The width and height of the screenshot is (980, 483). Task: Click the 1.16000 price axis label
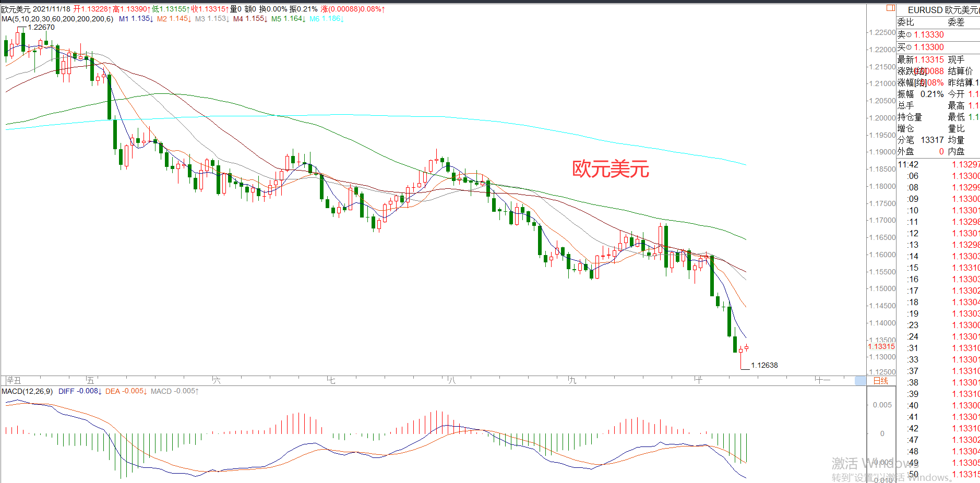pos(882,255)
